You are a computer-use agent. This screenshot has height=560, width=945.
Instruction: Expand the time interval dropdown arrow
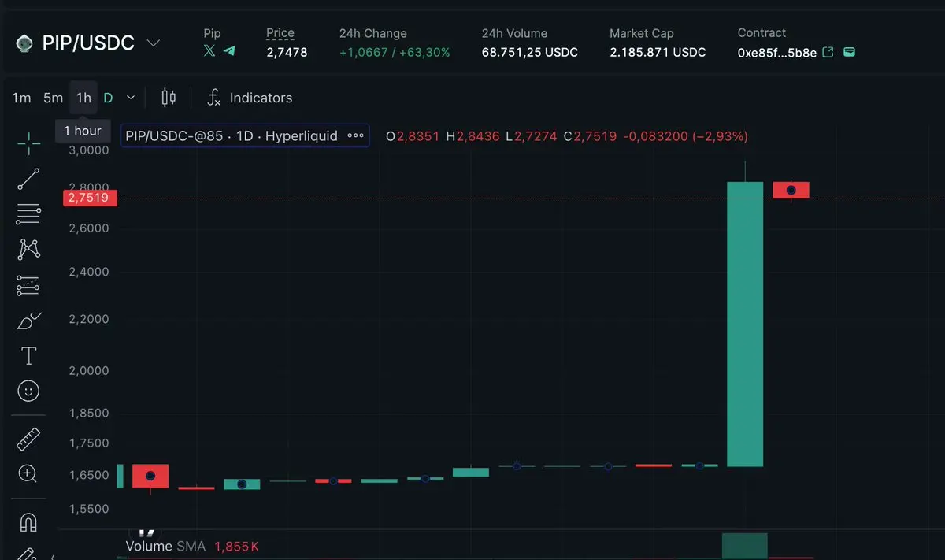(x=131, y=98)
